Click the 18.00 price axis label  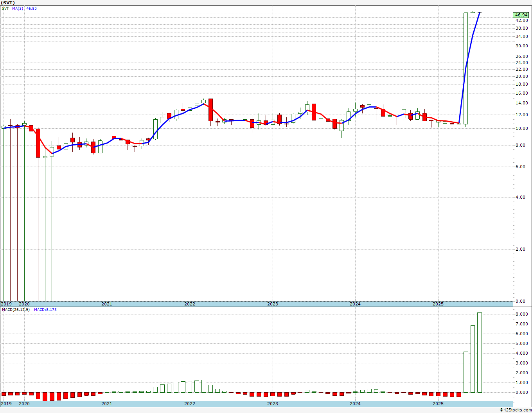click(x=521, y=84)
